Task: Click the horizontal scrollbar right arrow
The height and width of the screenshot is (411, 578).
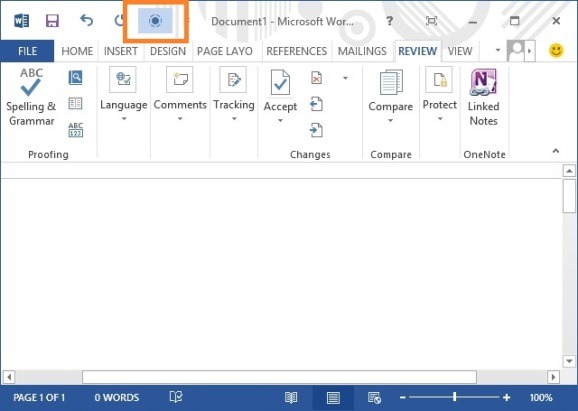Action: [553, 377]
